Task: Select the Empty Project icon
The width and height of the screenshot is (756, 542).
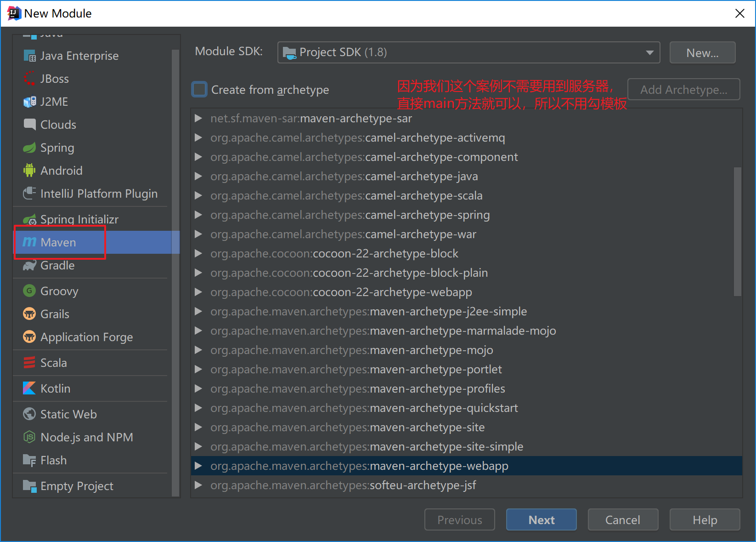Action: tap(29, 486)
